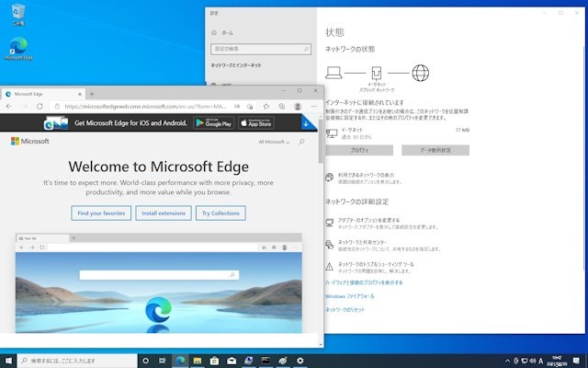This screenshot has width=588, height=368.
Task: Open volume icon in system tray
Action: point(533,361)
